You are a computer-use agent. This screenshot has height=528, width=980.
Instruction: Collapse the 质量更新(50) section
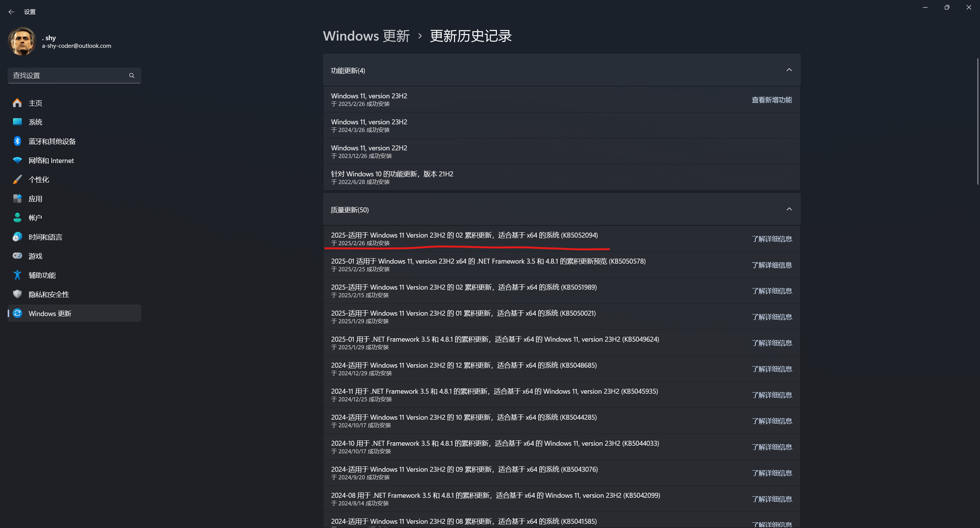click(789, 209)
